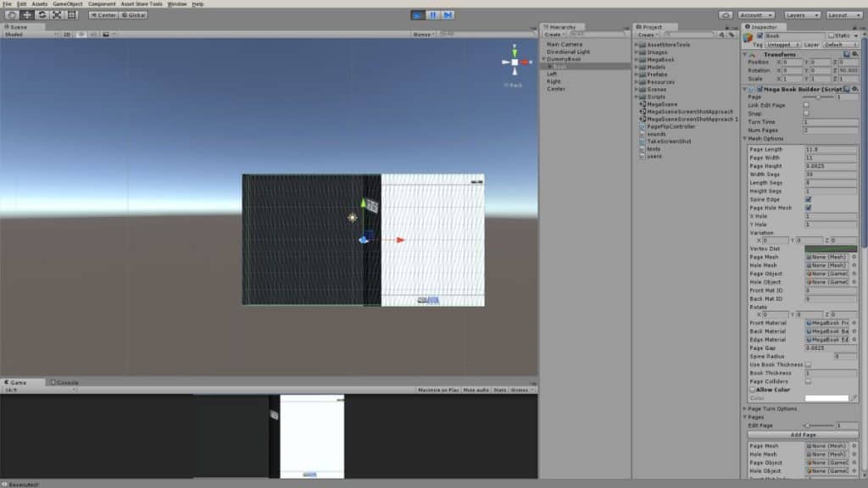Click the Project search-by-label icon
Viewport: 868px width, 488px height.
click(x=732, y=34)
